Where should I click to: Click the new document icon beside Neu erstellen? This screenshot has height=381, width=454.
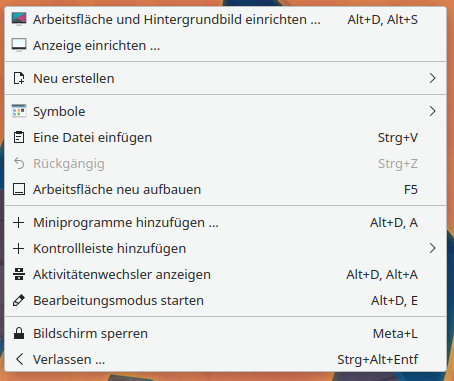click(19, 78)
